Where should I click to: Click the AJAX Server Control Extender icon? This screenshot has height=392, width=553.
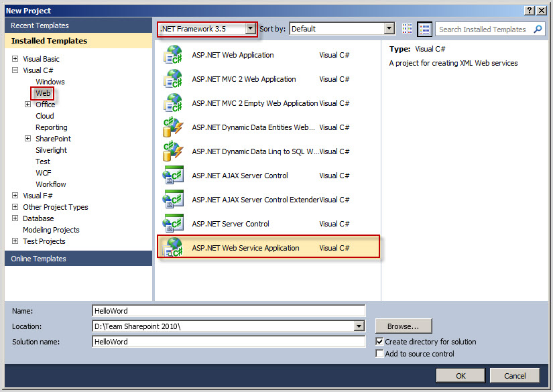pyautogui.click(x=173, y=200)
